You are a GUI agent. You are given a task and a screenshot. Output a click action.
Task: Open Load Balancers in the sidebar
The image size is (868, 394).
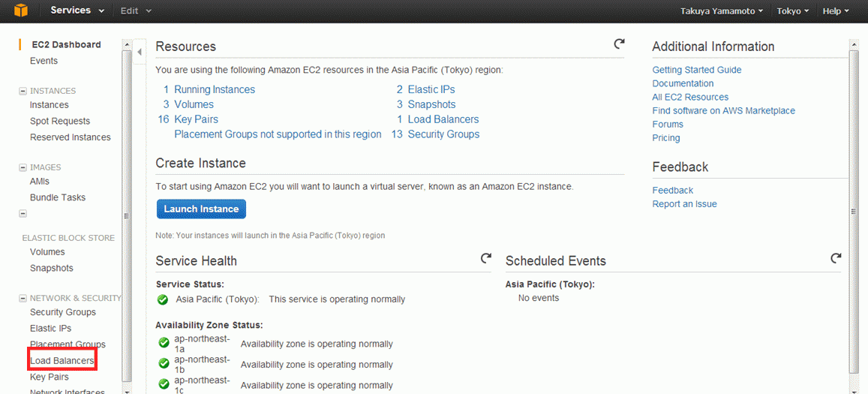(x=62, y=361)
